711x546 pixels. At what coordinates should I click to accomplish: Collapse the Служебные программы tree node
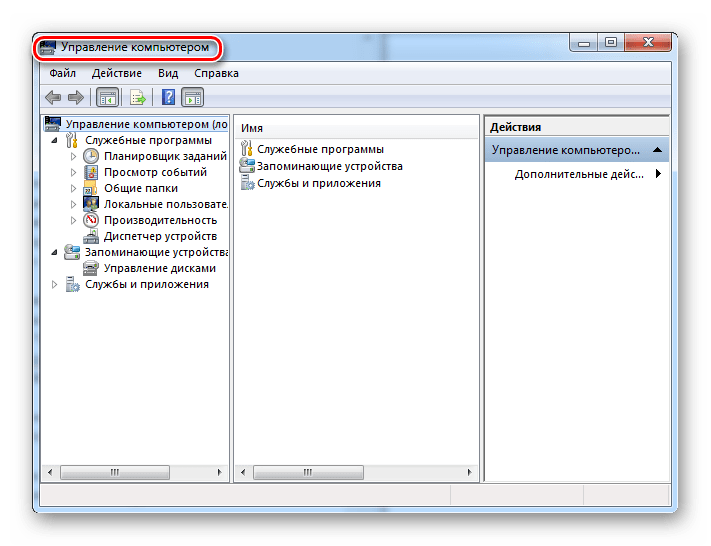[54, 141]
